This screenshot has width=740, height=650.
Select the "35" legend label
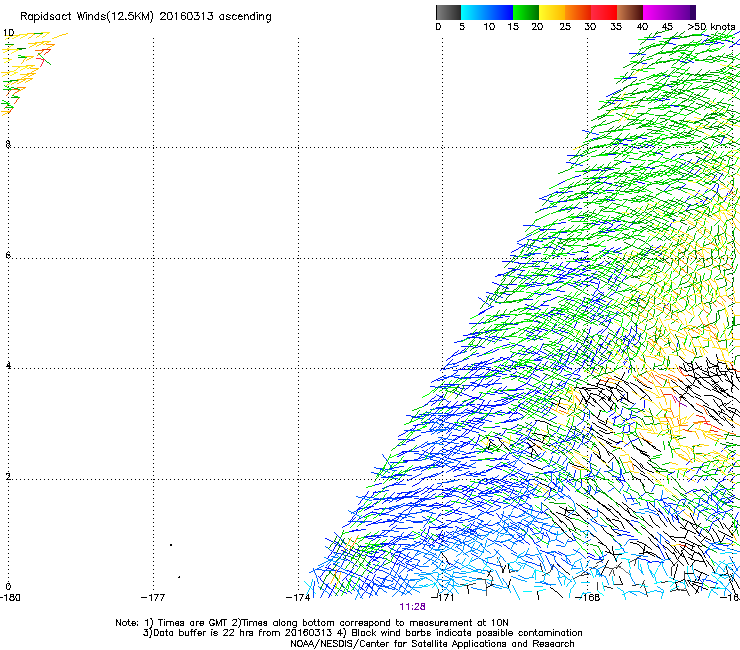(x=616, y=27)
